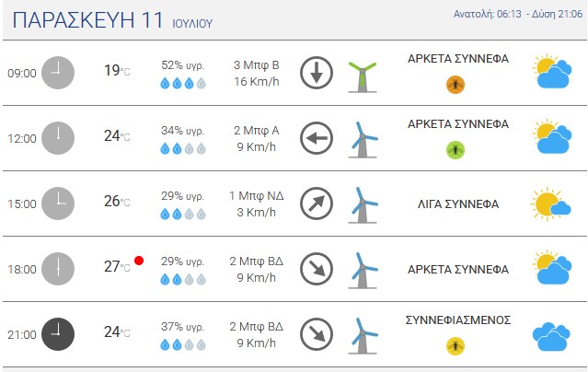The image size is (588, 372).
Task: Click the orange mosquito indicator at 09:00
Action: click(x=455, y=85)
